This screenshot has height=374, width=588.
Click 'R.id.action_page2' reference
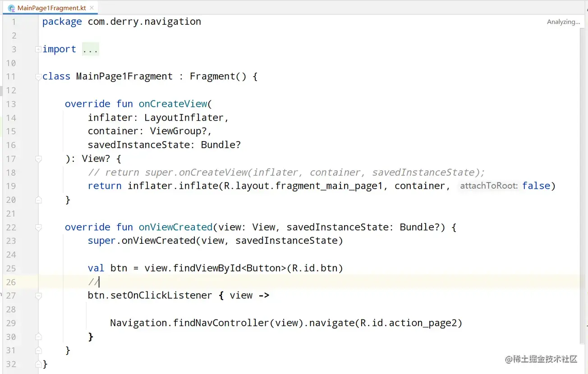(x=409, y=323)
